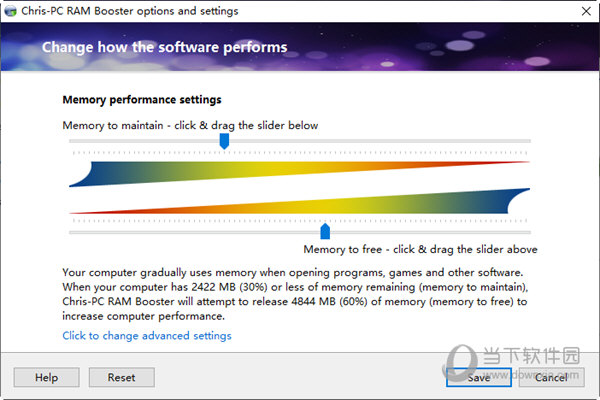Click maintain slider track left of its thumb

[x=144, y=141]
